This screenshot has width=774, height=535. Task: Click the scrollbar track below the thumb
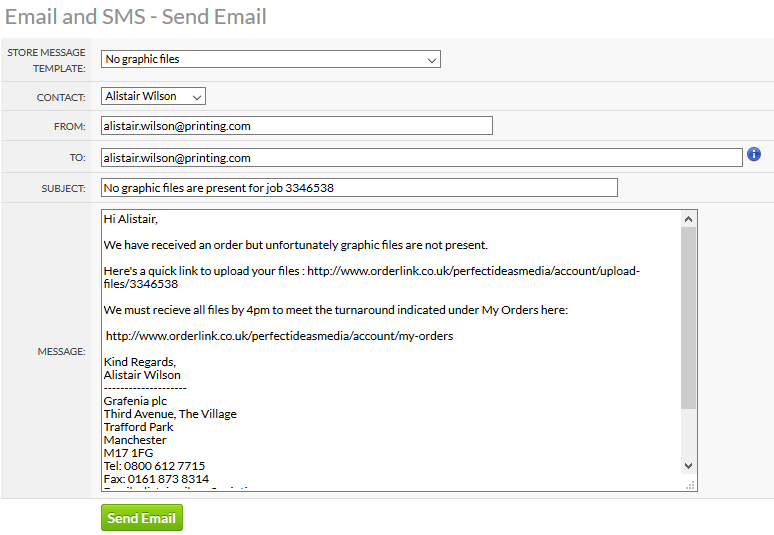coord(688,433)
